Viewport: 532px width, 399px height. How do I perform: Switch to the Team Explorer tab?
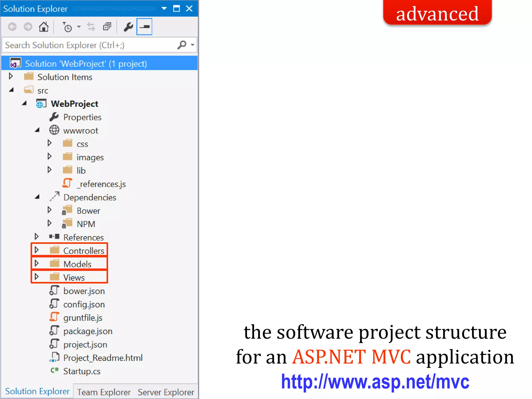pos(104,392)
